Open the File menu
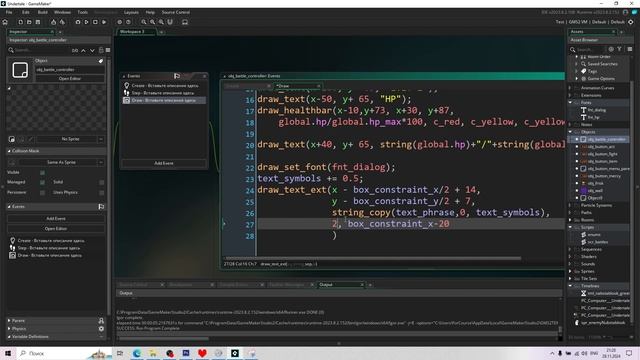Image resolution: width=640 pixels, height=360 pixels. (9, 12)
